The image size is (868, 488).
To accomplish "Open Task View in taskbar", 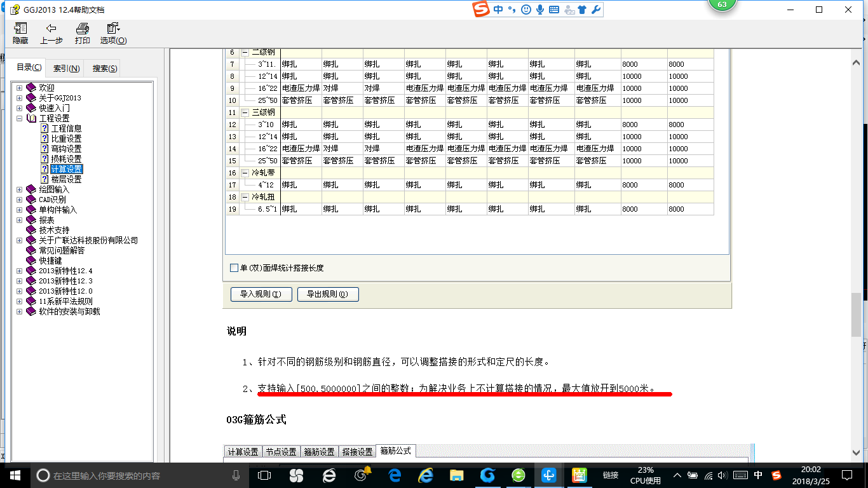I will [x=264, y=475].
